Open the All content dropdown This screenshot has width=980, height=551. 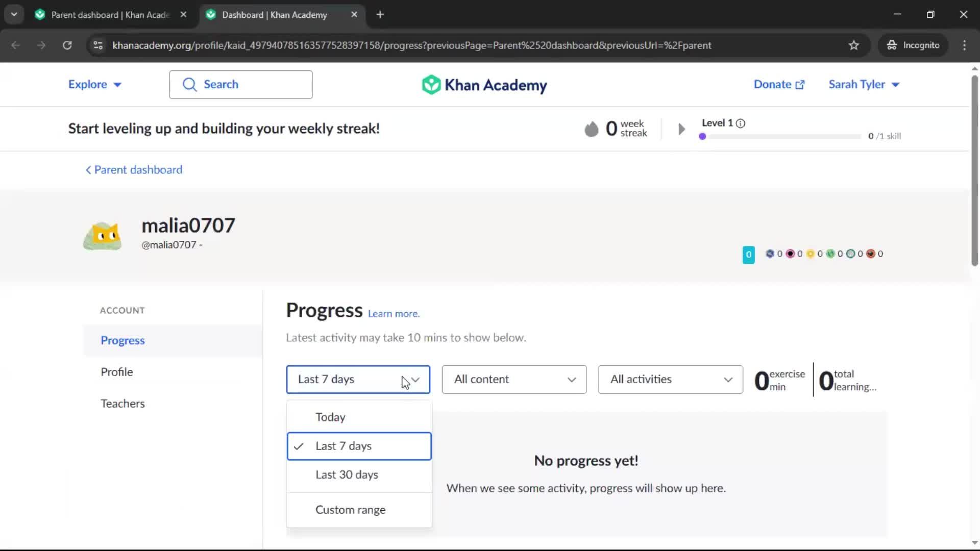(514, 380)
